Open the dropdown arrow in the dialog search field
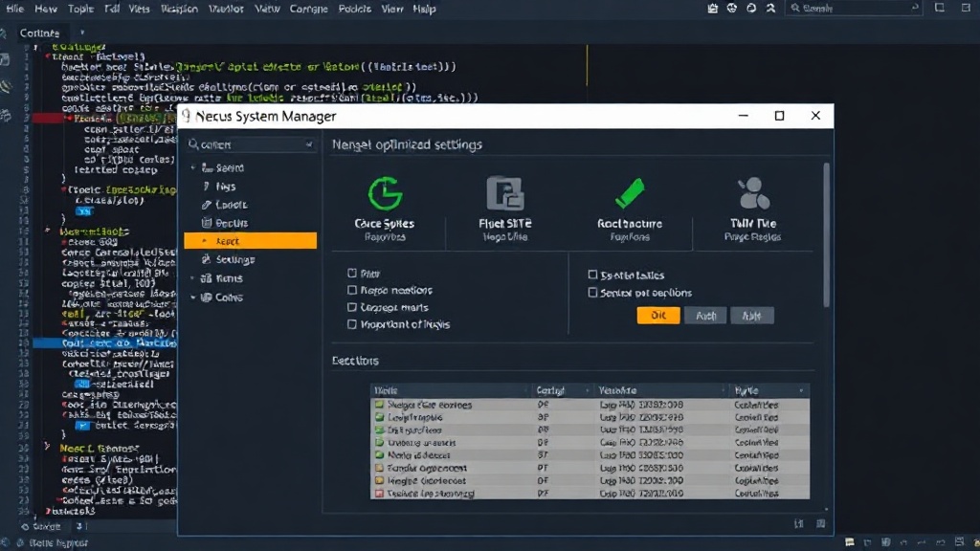This screenshot has height=551, width=980. tap(309, 144)
